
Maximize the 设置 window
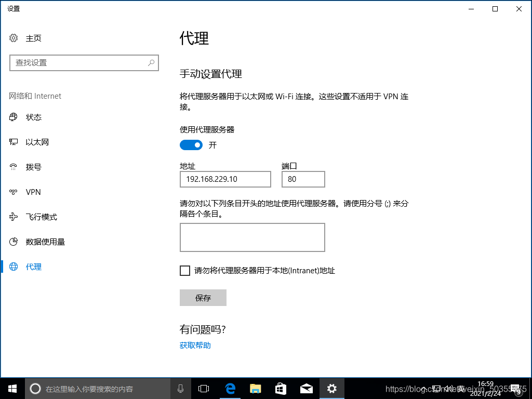[x=495, y=9]
